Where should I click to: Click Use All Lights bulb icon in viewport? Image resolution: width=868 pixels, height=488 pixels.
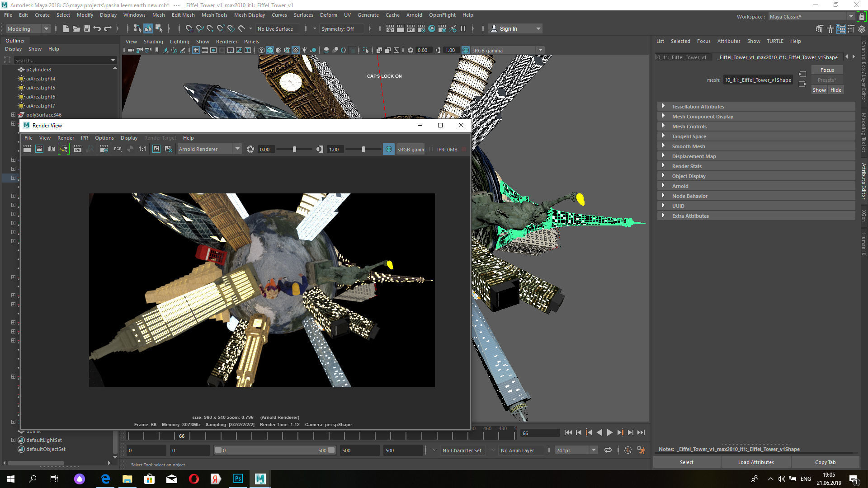(304, 50)
